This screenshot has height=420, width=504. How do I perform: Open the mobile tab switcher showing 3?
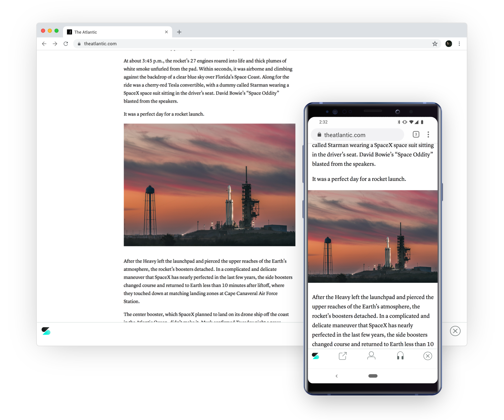pos(416,135)
